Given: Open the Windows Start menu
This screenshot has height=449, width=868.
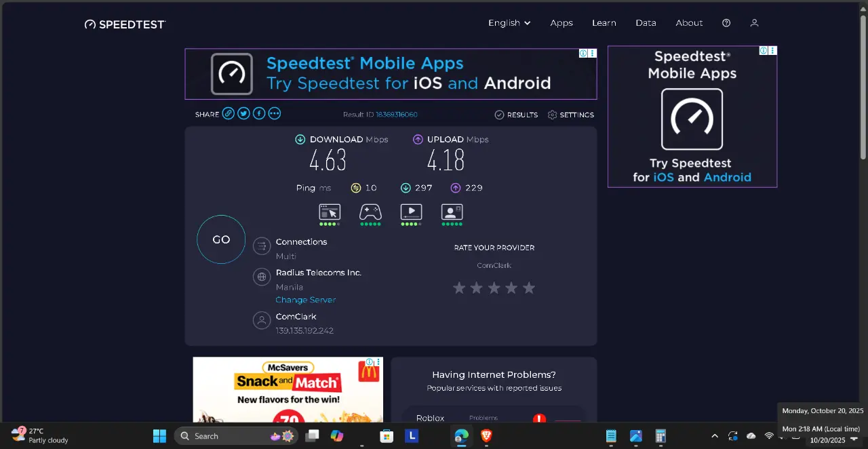Looking at the screenshot, I should (159, 436).
